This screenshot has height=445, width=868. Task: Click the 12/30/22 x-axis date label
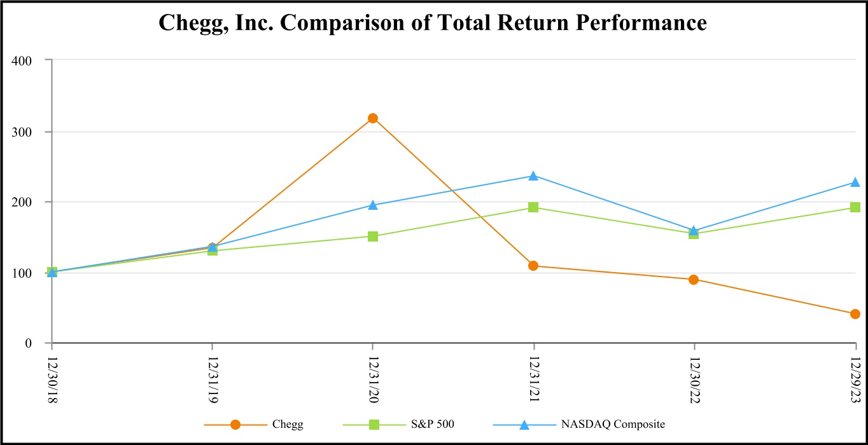pos(694,378)
